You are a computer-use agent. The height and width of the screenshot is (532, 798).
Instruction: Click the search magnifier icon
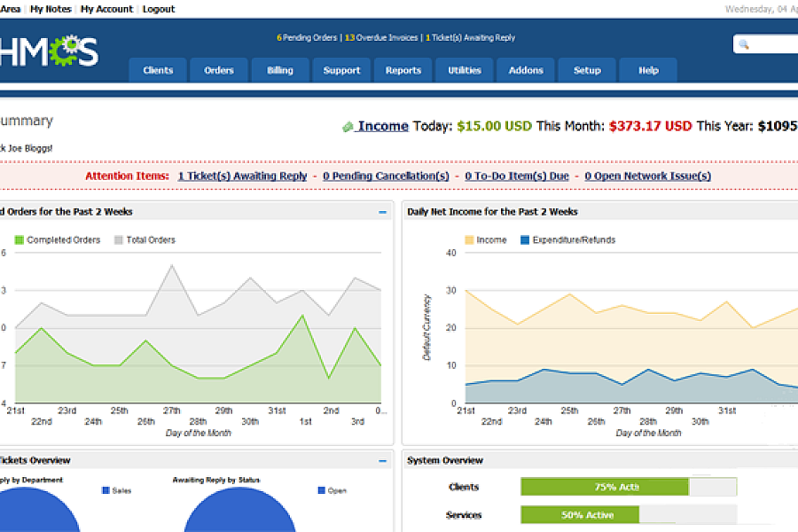coord(744,44)
